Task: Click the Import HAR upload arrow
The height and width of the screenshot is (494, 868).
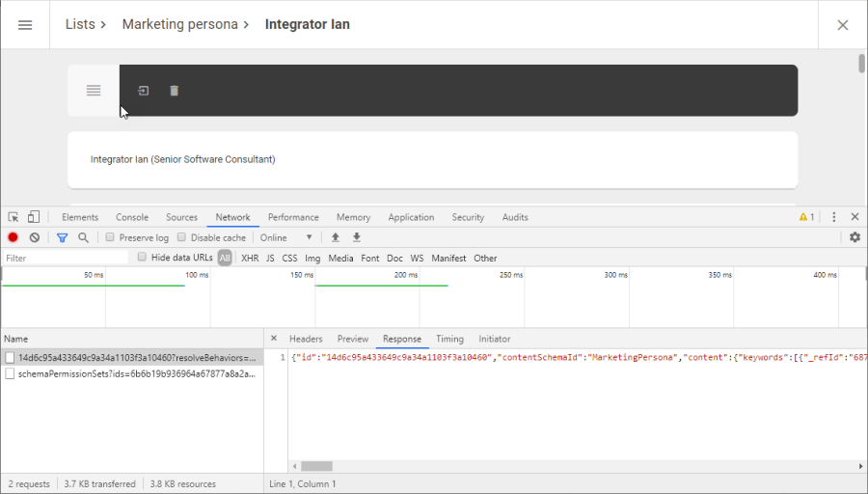Action: (x=335, y=237)
